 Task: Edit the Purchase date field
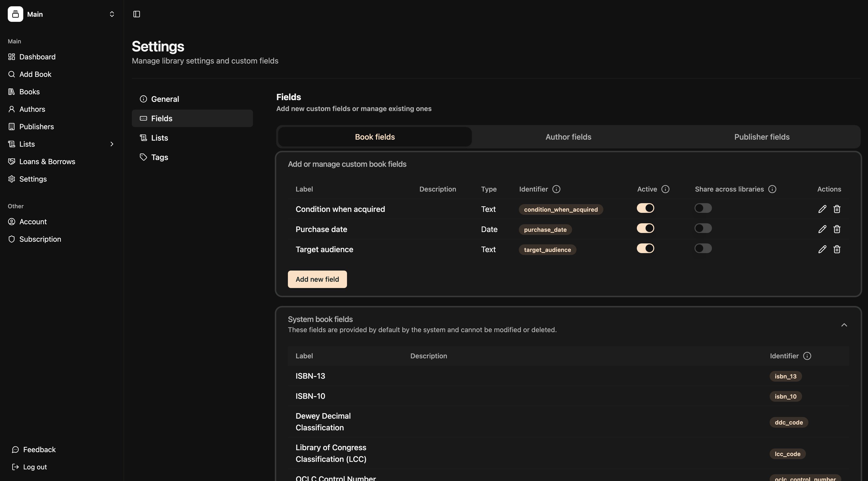[822, 229]
